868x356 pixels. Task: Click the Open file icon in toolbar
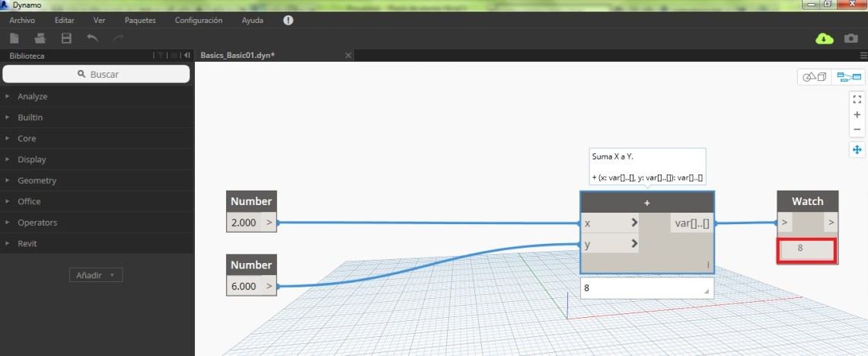40,38
